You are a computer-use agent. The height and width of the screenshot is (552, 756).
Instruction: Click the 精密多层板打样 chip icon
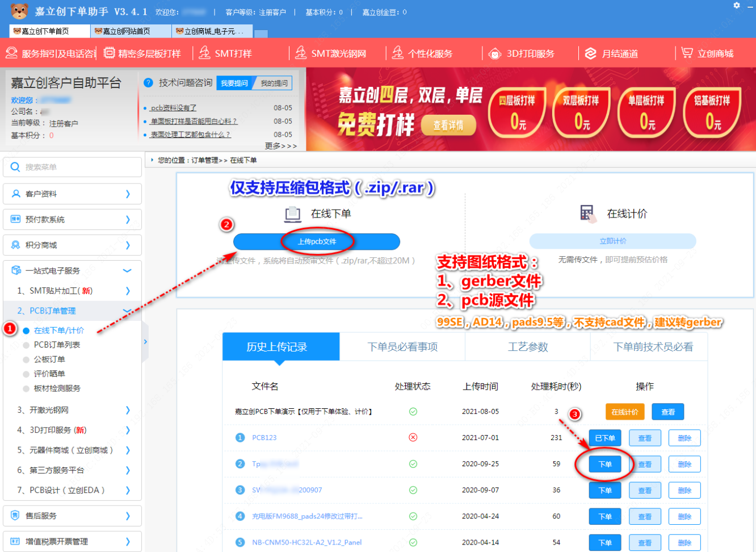pyautogui.click(x=109, y=53)
